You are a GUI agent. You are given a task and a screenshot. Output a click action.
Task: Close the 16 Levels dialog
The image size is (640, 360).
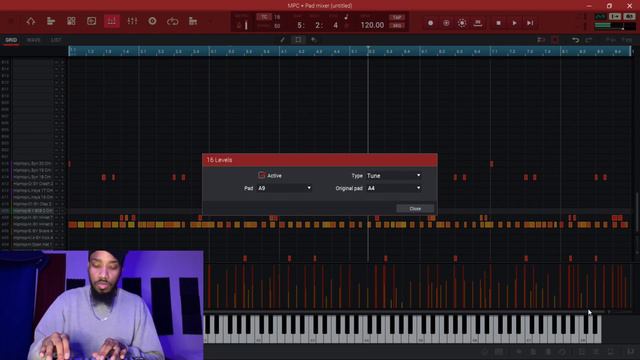pos(415,209)
